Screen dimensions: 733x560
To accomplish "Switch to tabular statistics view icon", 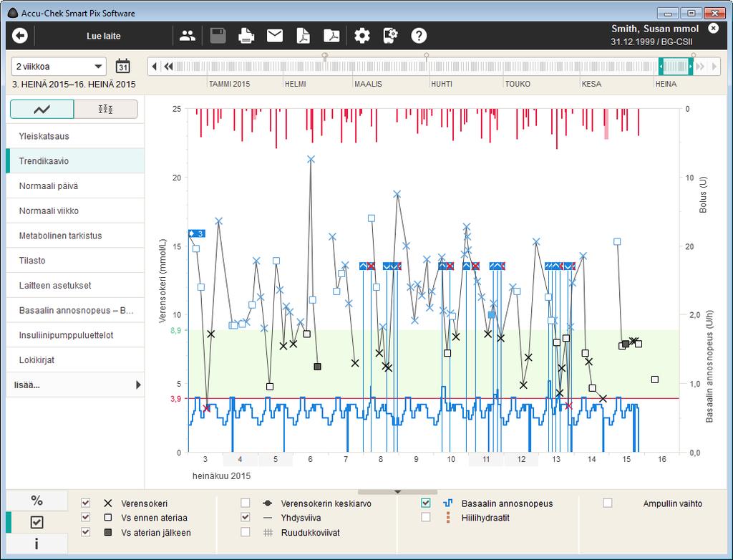I will point(106,110).
